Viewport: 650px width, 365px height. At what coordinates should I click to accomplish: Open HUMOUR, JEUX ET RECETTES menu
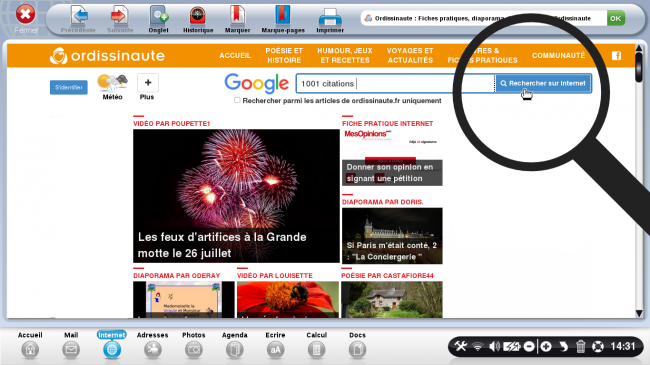point(345,56)
